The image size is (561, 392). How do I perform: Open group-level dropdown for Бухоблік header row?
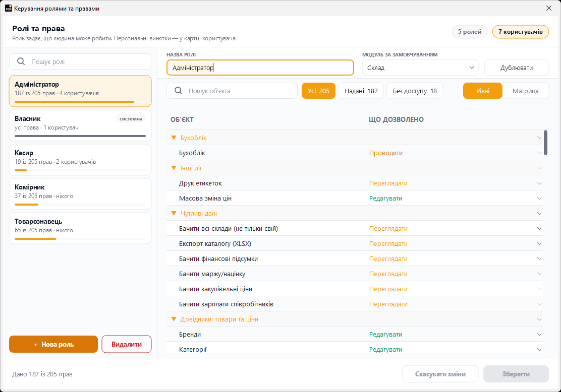pos(539,138)
